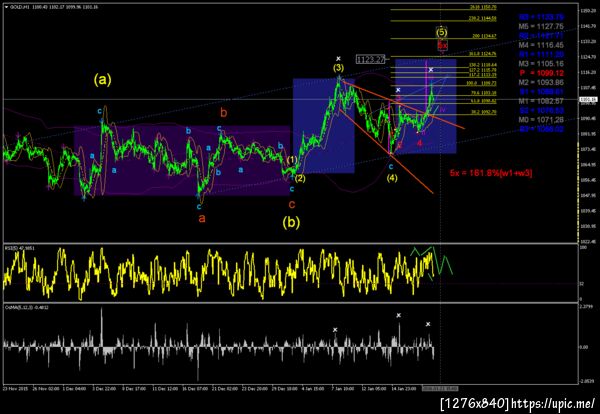Select the red pivot label P = 1099.12
This screenshot has width=600, height=414.
(541, 73)
